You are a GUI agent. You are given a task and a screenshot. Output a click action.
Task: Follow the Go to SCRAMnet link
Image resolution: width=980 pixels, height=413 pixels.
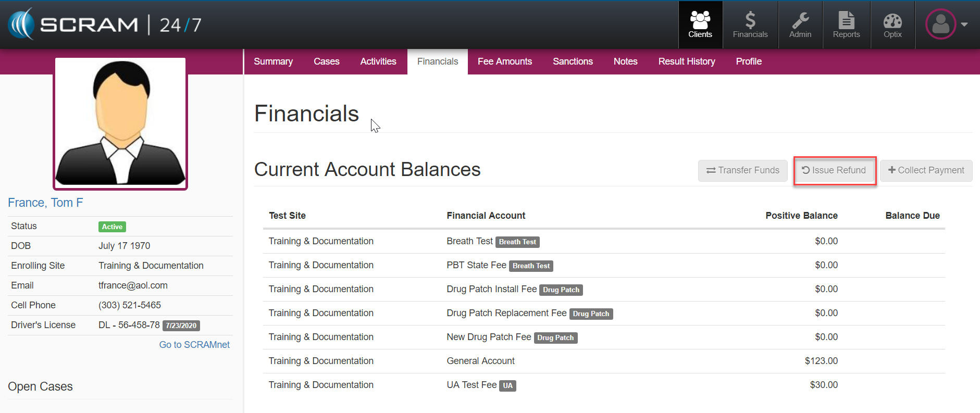click(194, 345)
